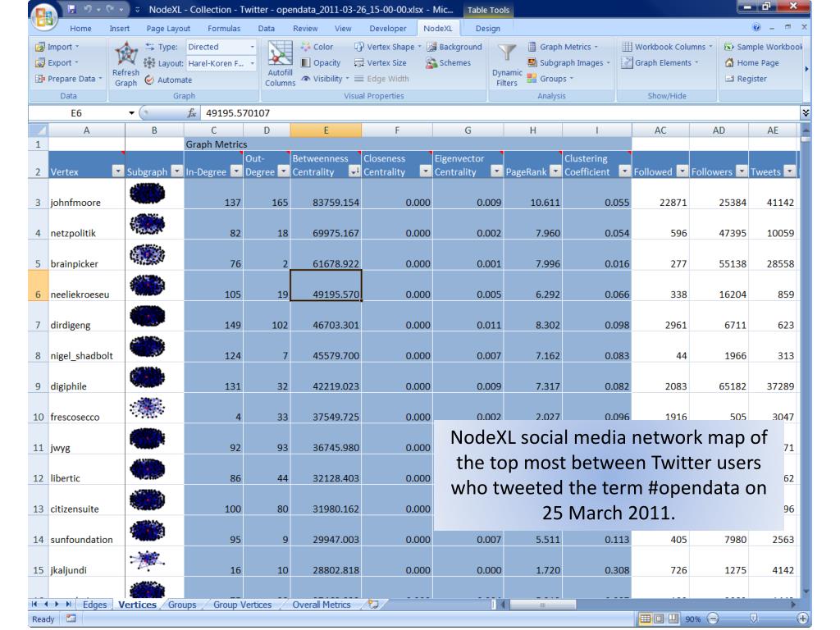Click the row 6 header
The height and width of the screenshot is (630, 840).
coord(38,286)
